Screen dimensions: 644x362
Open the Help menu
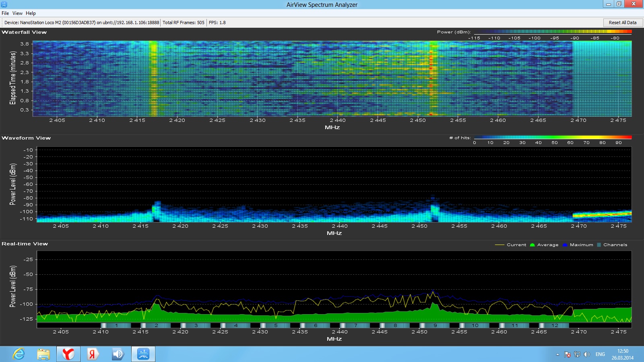31,13
